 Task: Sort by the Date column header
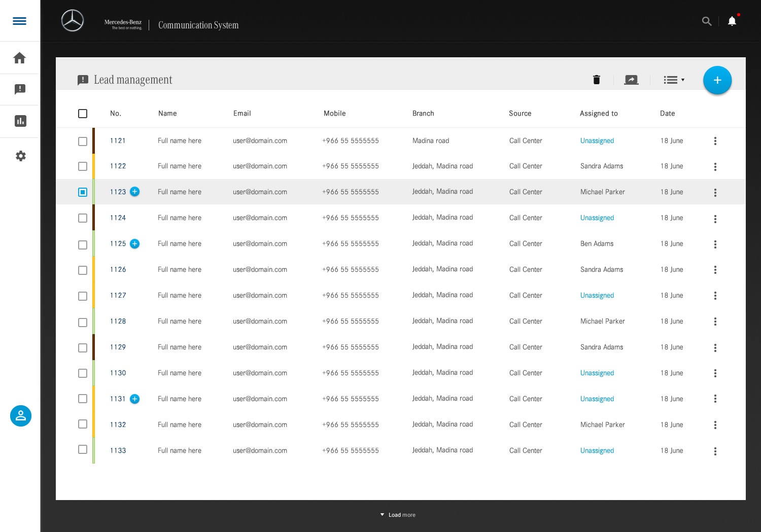click(667, 113)
